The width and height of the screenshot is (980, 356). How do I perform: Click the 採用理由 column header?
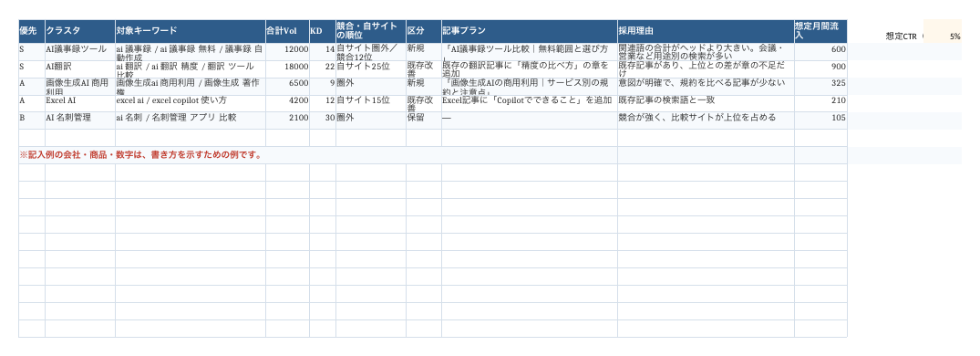click(706, 31)
